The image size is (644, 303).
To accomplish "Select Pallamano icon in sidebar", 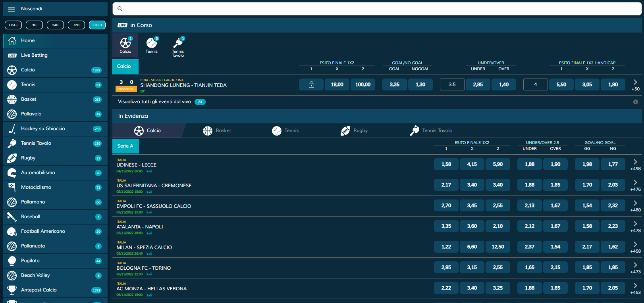I will click(x=12, y=202).
